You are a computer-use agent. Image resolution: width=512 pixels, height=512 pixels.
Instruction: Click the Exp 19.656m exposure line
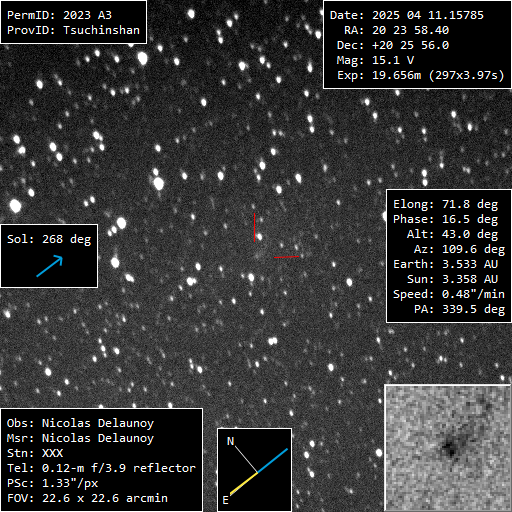coord(421,75)
